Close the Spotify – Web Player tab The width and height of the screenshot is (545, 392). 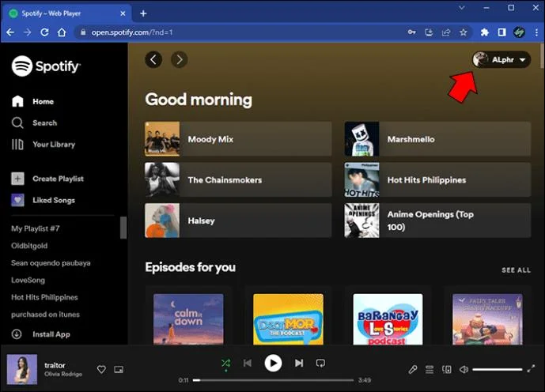coord(123,13)
